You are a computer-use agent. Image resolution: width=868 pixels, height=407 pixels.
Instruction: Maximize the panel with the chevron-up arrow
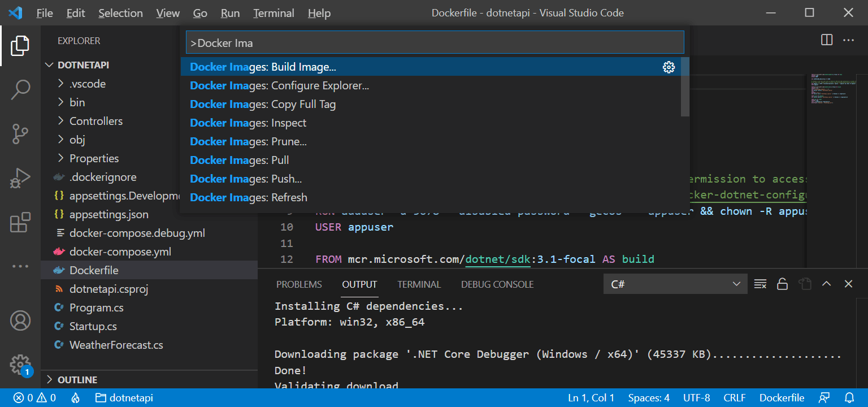coord(826,284)
